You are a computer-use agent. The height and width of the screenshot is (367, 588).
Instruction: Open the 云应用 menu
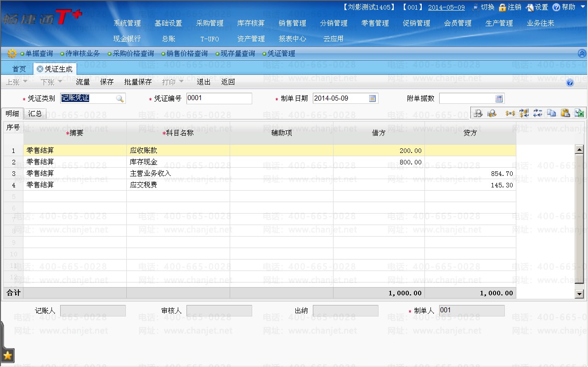(334, 39)
